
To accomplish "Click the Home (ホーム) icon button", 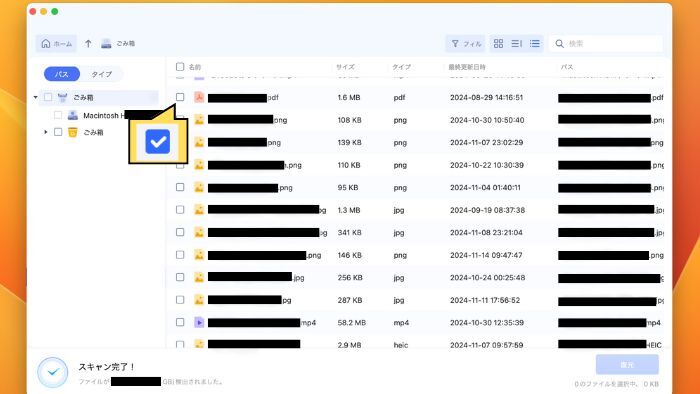I will tap(56, 44).
